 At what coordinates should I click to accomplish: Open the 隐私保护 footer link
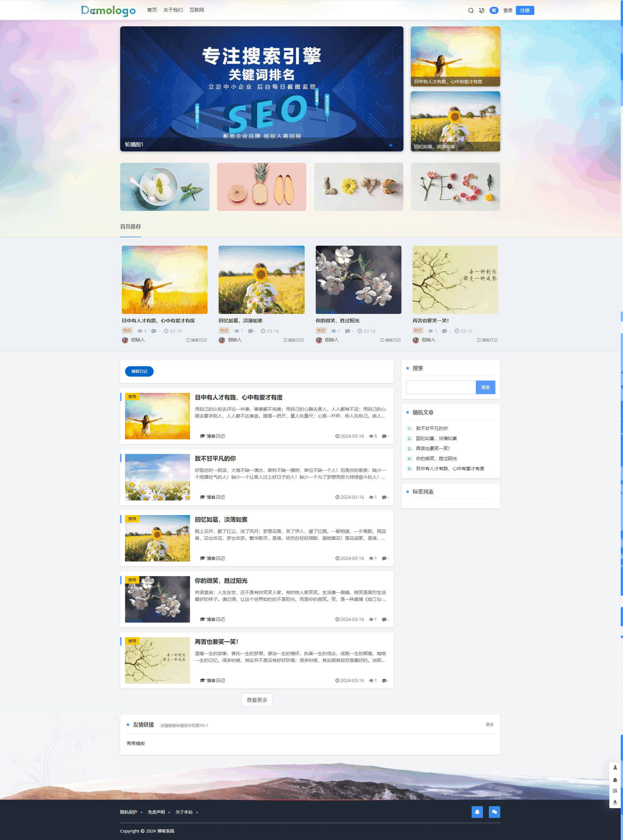129,812
